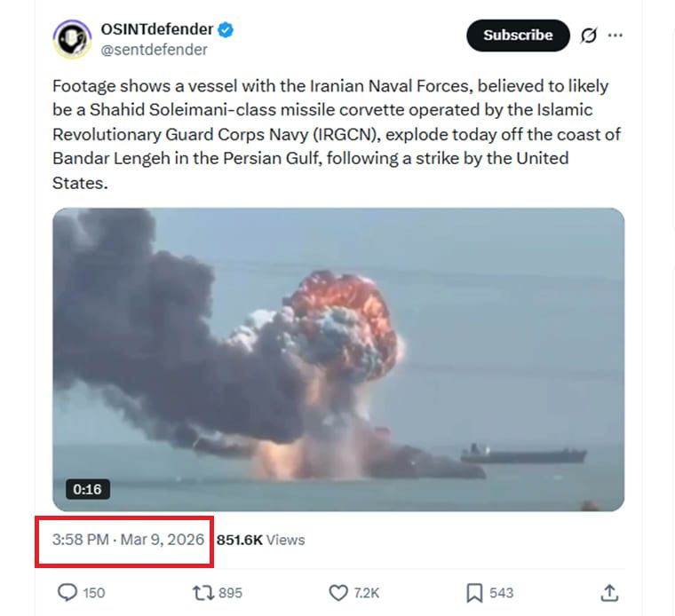
Task: Click the 543 bookmarks count
Action: (501, 592)
